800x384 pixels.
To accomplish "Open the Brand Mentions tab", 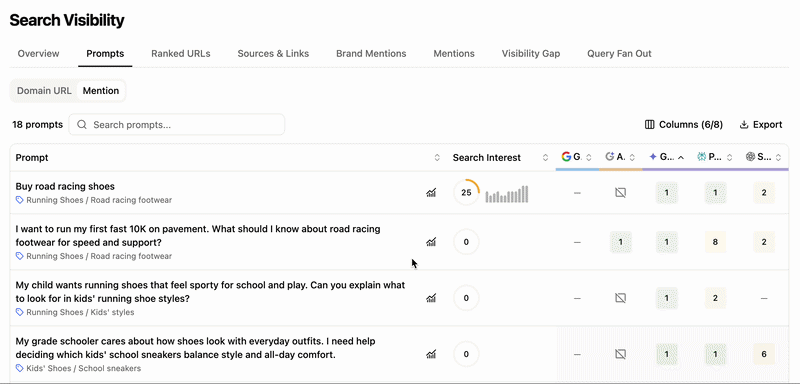I will tap(371, 54).
